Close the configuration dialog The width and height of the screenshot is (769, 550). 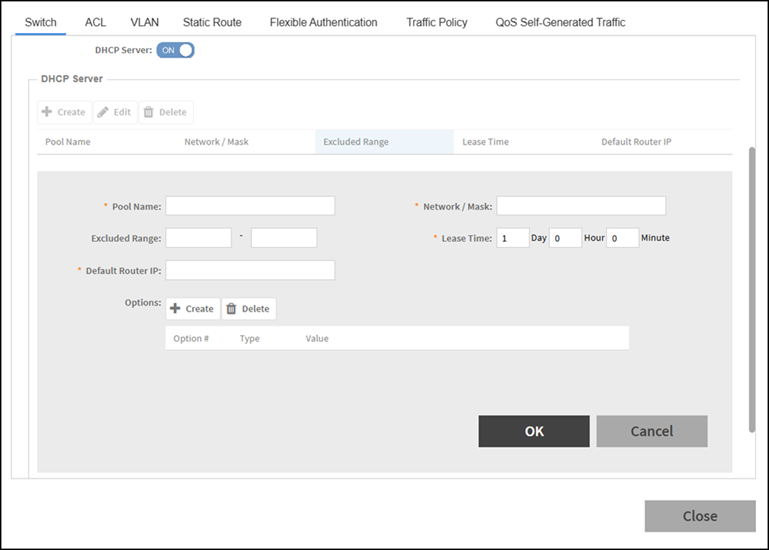click(700, 516)
